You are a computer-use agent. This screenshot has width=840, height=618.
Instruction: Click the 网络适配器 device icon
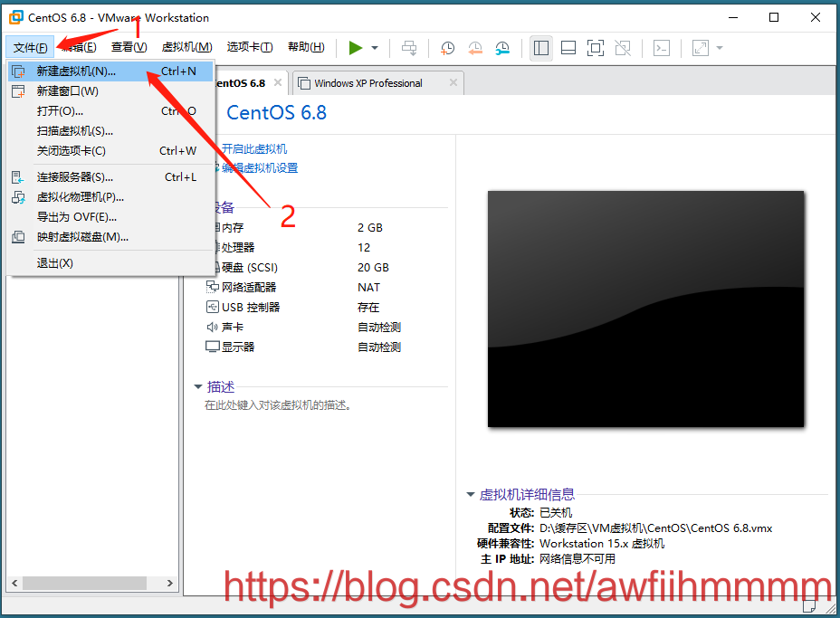[x=212, y=287]
